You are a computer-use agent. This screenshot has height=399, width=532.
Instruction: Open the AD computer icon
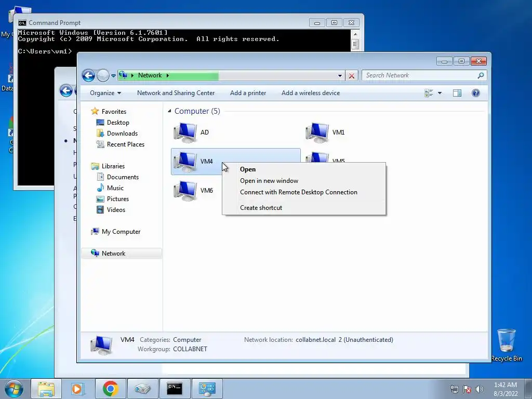tap(185, 132)
